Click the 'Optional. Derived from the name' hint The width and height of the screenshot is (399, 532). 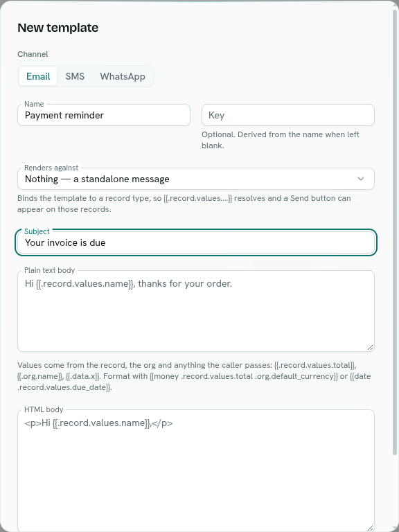click(281, 140)
